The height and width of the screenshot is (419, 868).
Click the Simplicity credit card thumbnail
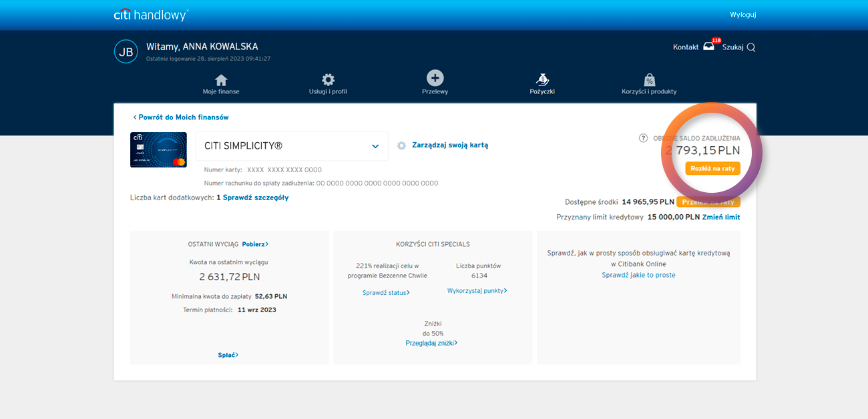point(158,150)
